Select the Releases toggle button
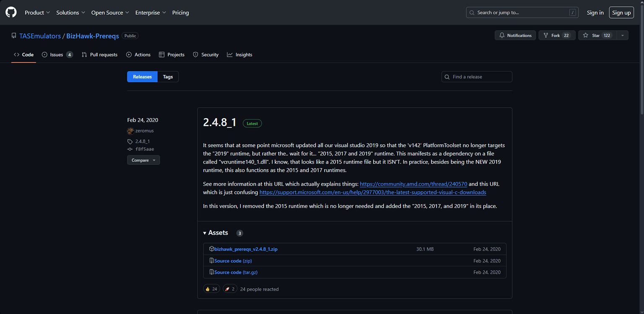Image resolution: width=644 pixels, height=314 pixels. [x=142, y=77]
